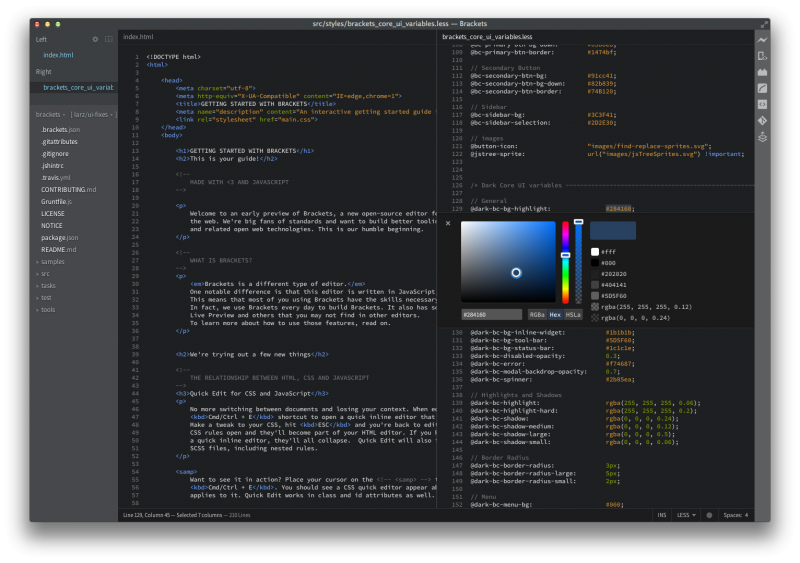The width and height of the screenshot is (800, 563).
Task: Click the #f74687 value of dark-bc-error
Action: [618, 364]
